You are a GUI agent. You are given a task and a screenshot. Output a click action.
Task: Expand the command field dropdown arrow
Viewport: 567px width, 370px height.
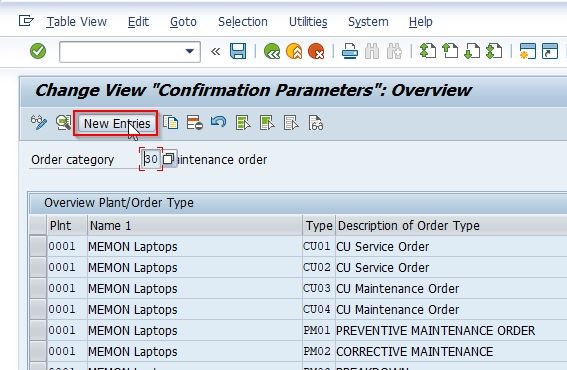point(189,51)
